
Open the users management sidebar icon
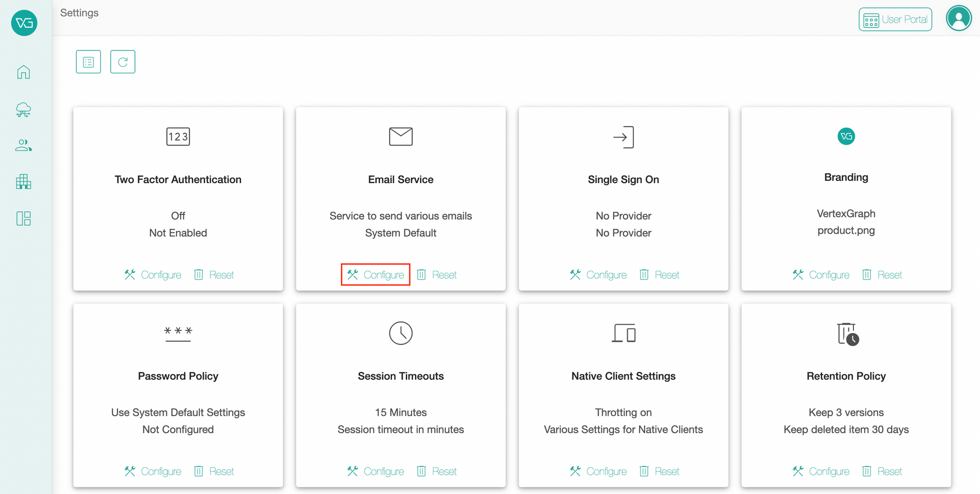point(24,146)
